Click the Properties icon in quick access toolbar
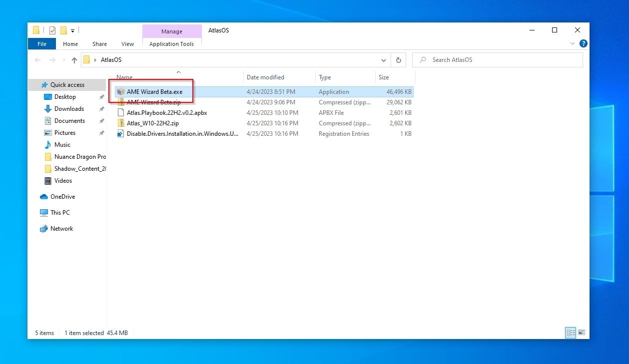This screenshot has width=629, height=364. (x=52, y=30)
